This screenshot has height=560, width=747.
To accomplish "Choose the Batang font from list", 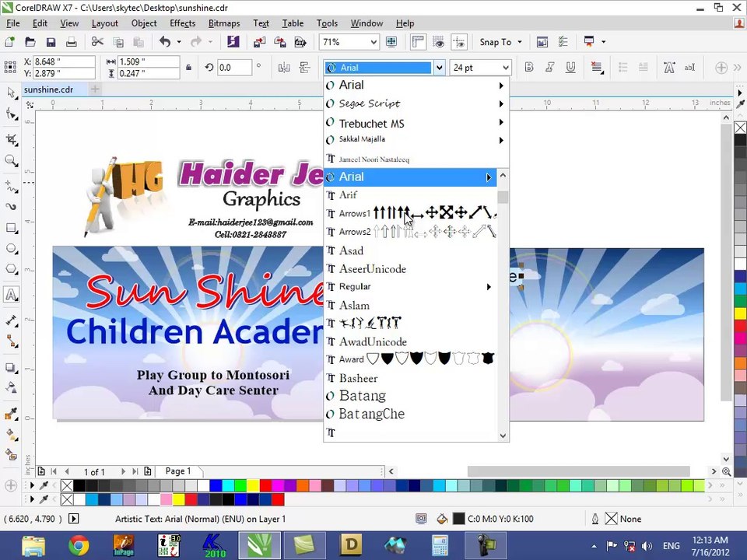I will click(x=410, y=396).
